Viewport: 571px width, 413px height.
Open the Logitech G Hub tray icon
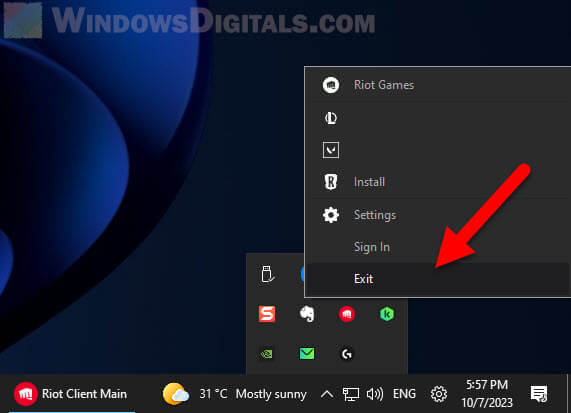347,354
